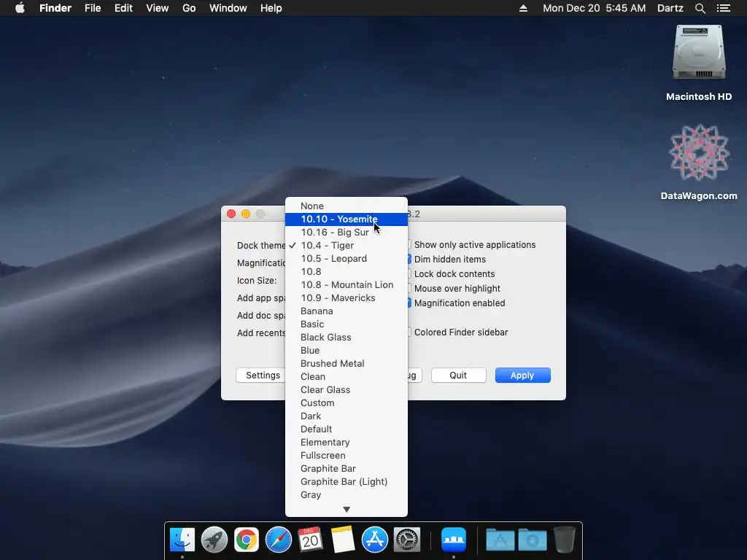This screenshot has width=747, height=560.
Task: Click the Apply button
Action: [x=522, y=376]
